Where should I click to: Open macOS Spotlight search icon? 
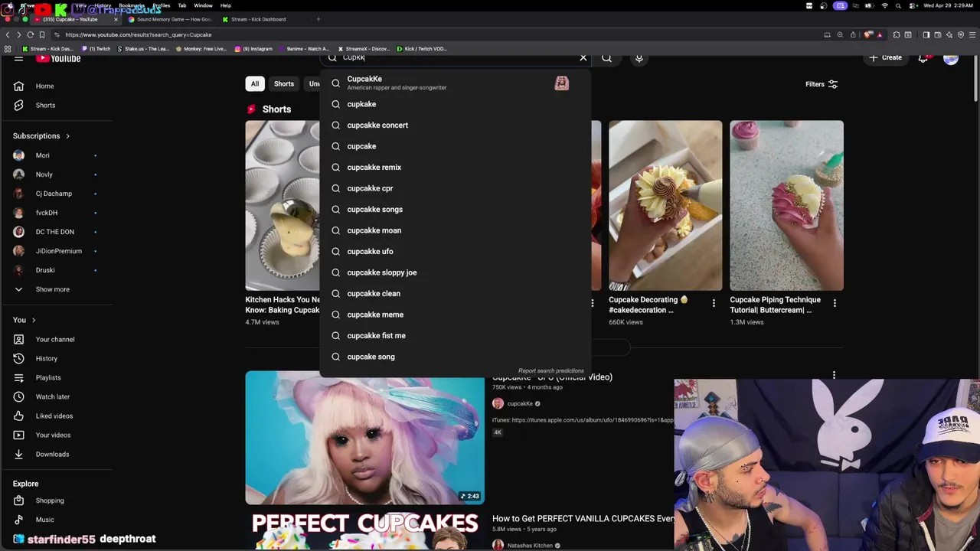click(x=899, y=5)
